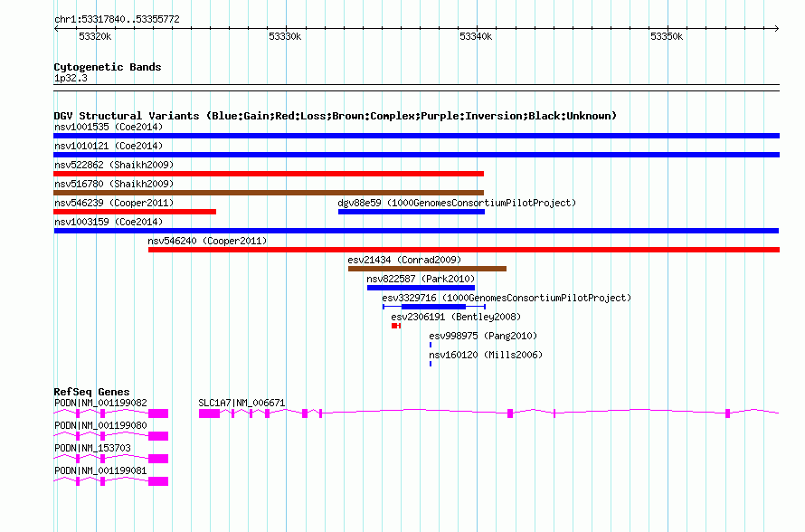This screenshot has width=805, height=532.
Task: Open the nsv1001535 (Coe2014) label
Action: point(109,127)
